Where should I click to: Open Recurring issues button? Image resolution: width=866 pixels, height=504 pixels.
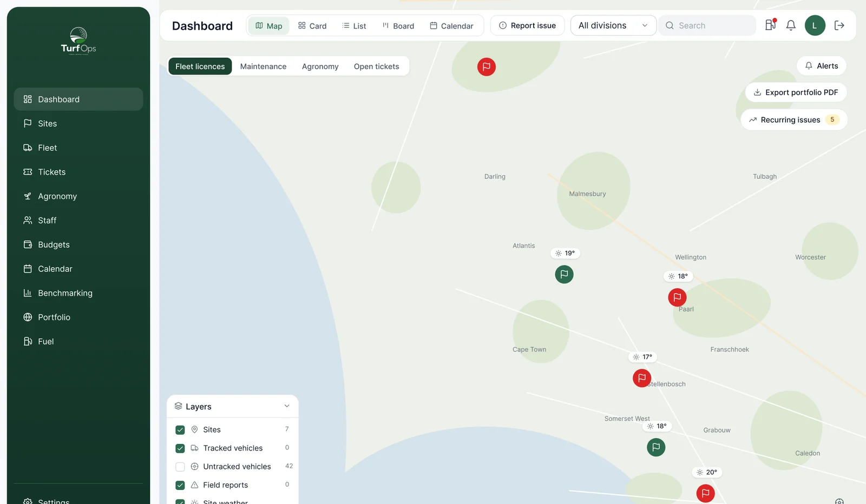tap(794, 120)
